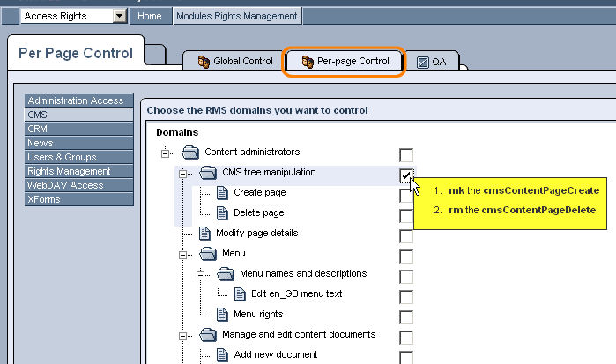Click the Create page document icon

tap(222, 193)
